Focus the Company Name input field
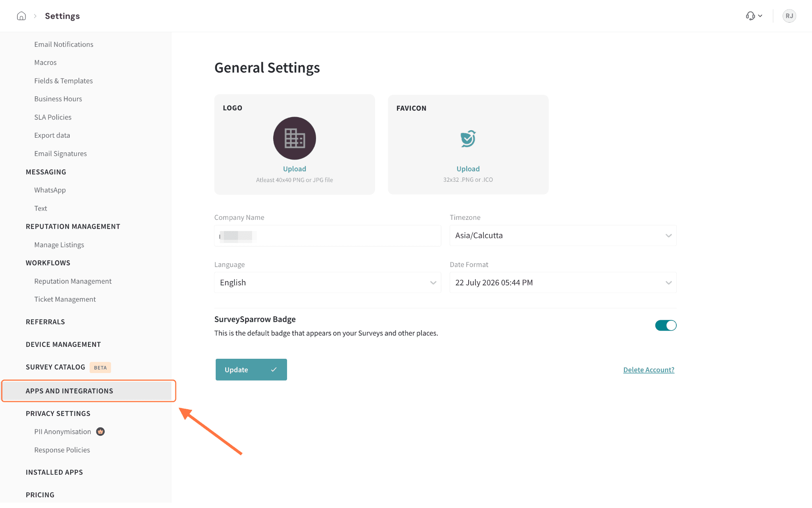This screenshot has height=508, width=812. pyautogui.click(x=327, y=236)
